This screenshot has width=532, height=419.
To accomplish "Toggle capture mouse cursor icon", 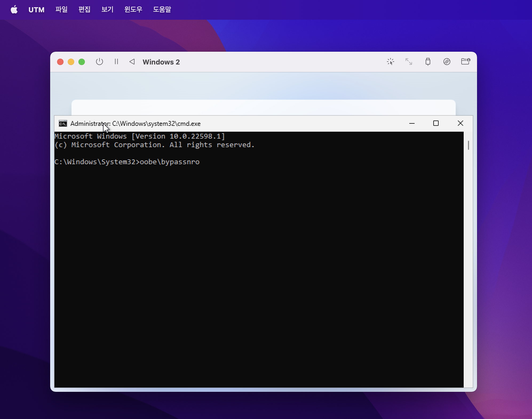I will pyautogui.click(x=390, y=62).
